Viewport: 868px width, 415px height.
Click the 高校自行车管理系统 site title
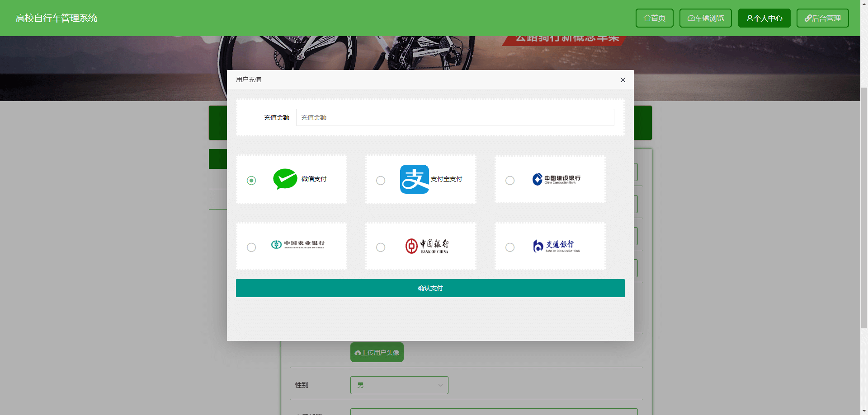point(57,18)
